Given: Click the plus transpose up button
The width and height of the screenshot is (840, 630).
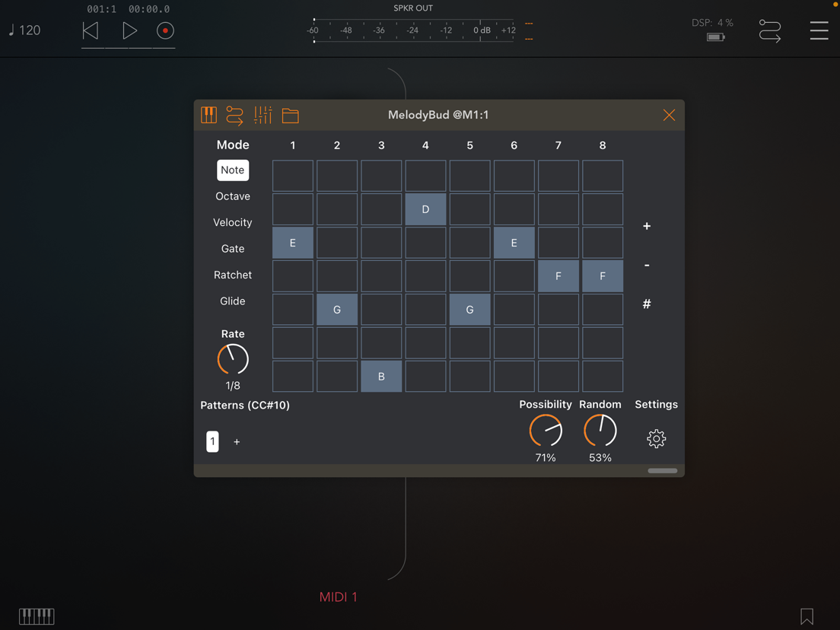Looking at the screenshot, I should point(647,226).
